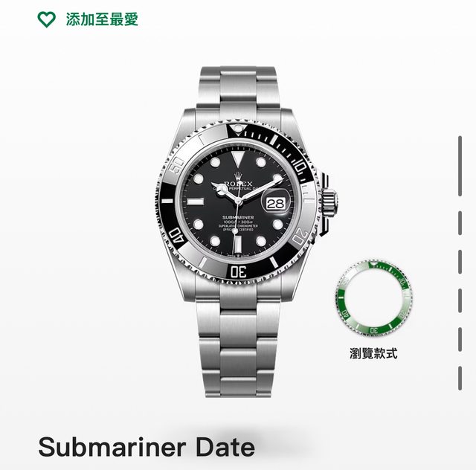Jump to the last page indicator segment

coord(460,378)
